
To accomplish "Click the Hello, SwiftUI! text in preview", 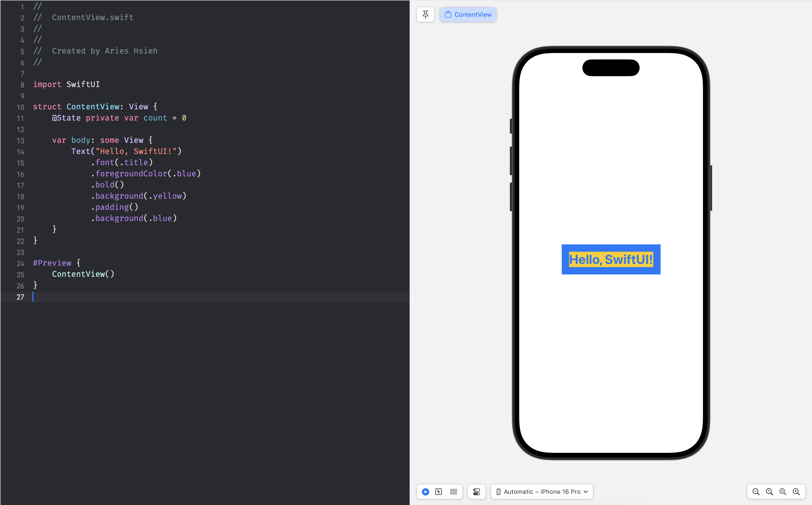I will [610, 259].
